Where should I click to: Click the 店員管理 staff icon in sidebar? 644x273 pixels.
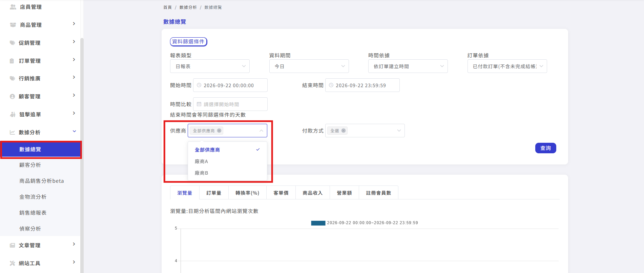13,7
